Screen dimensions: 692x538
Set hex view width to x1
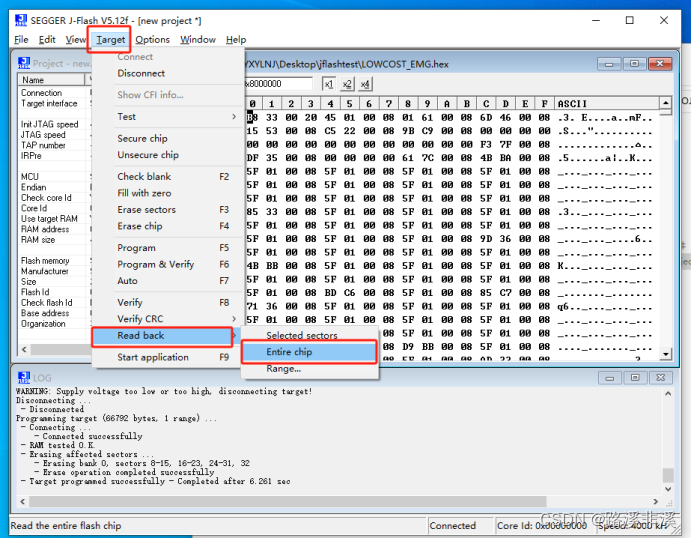click(x=328, y=84)
